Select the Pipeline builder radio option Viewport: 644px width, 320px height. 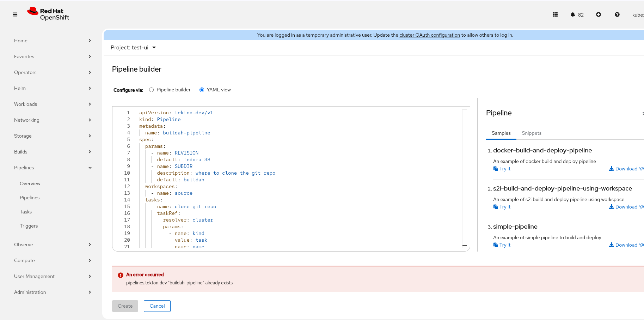[152, 90]
